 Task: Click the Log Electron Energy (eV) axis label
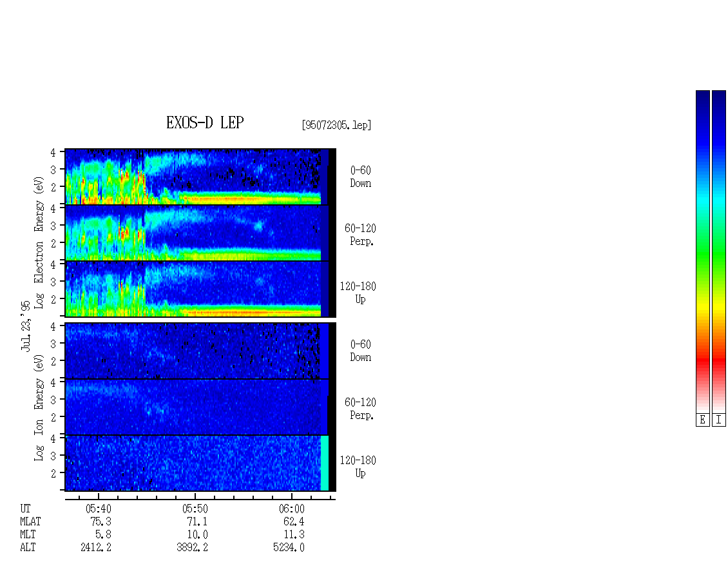(39, 242)
